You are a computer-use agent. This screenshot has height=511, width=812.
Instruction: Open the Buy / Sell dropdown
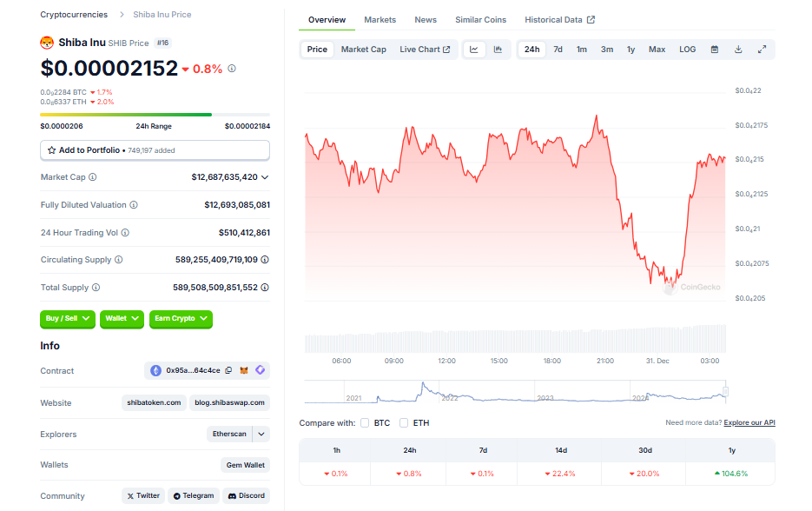click(68, 319)
